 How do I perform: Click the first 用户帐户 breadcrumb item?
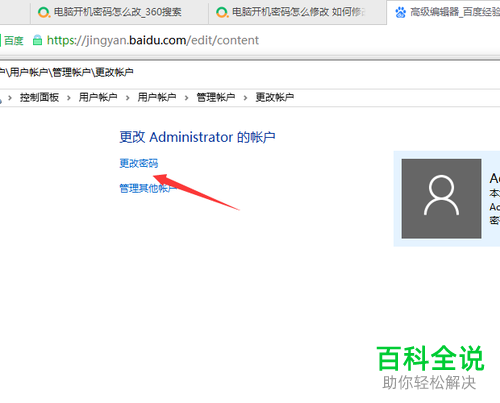pos(98,97)
